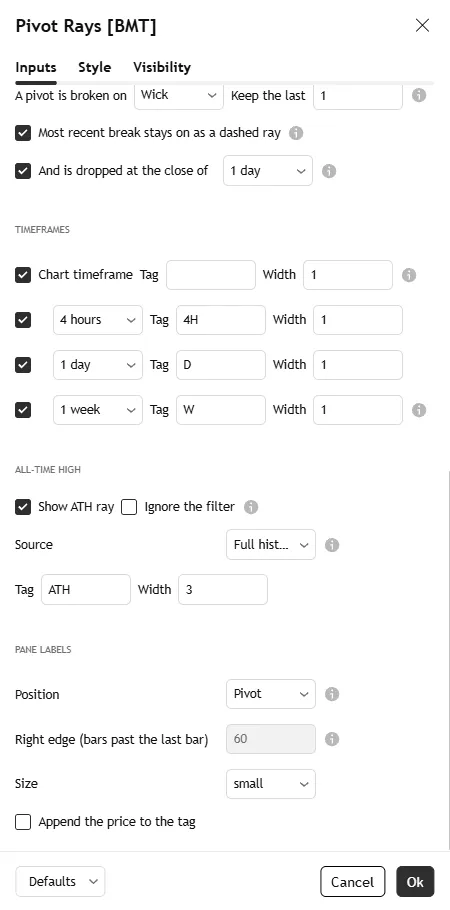Switch to the Style tab
This screenshot has height=910, width=450.
[x=95, y=67]
